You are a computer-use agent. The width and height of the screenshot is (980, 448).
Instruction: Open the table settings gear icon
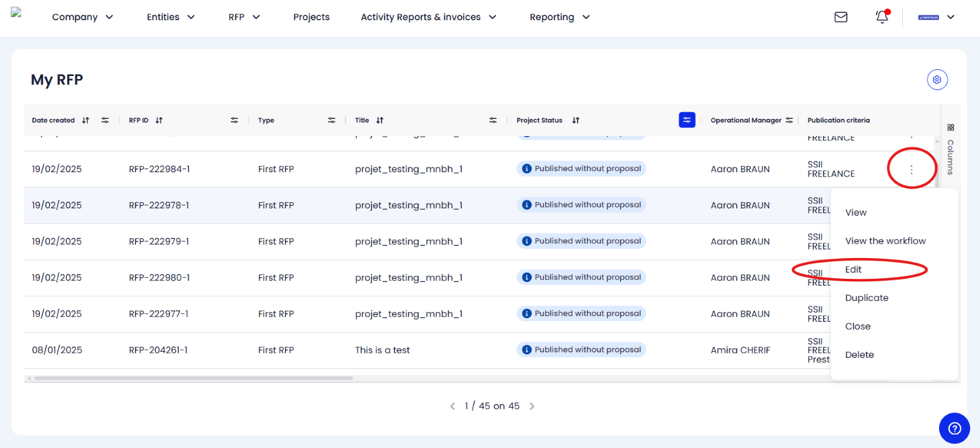[937, 80]
